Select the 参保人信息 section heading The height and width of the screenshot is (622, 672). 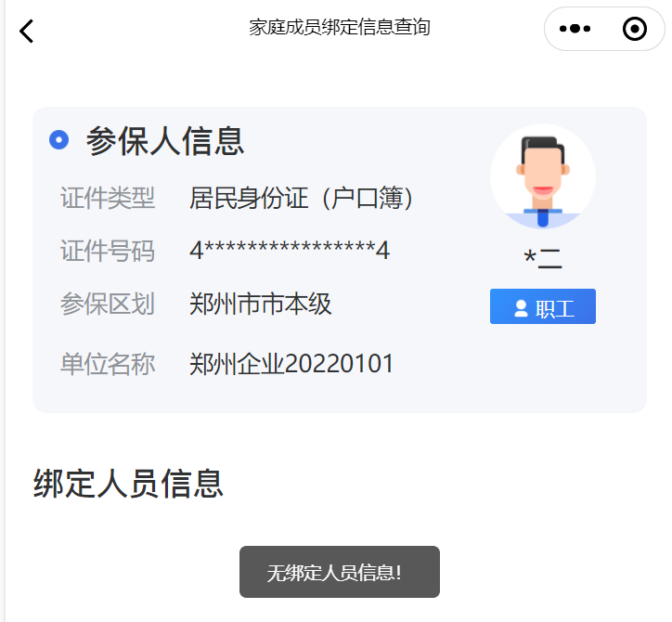(165, 140)
